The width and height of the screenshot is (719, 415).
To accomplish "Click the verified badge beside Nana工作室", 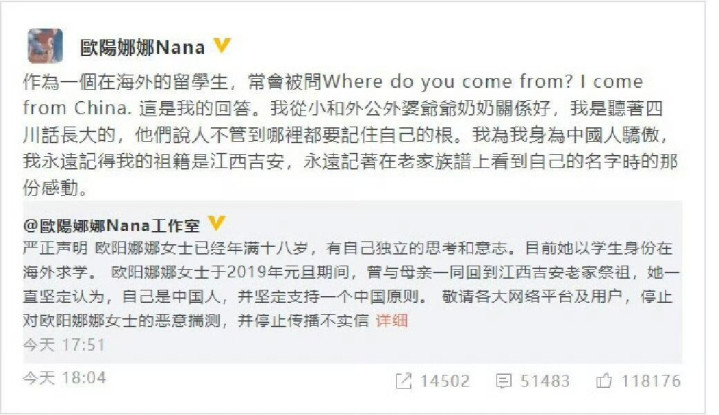I will 216,223.
